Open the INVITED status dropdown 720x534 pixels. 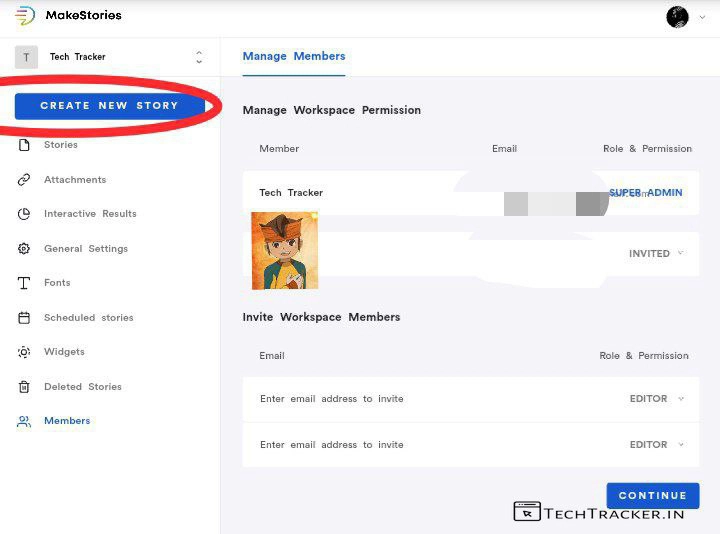[656, 253]
